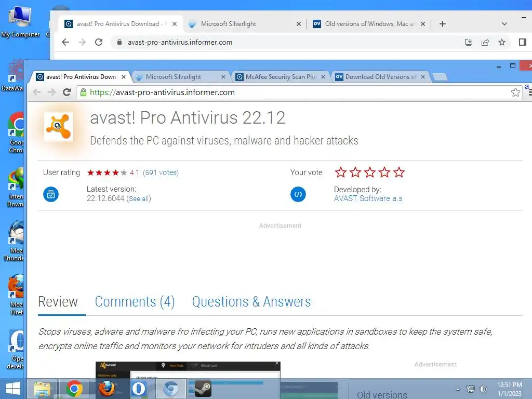Open tab search chevron in back Chrome window
This screenshot has width=532, height=399.
pos(504,24)
